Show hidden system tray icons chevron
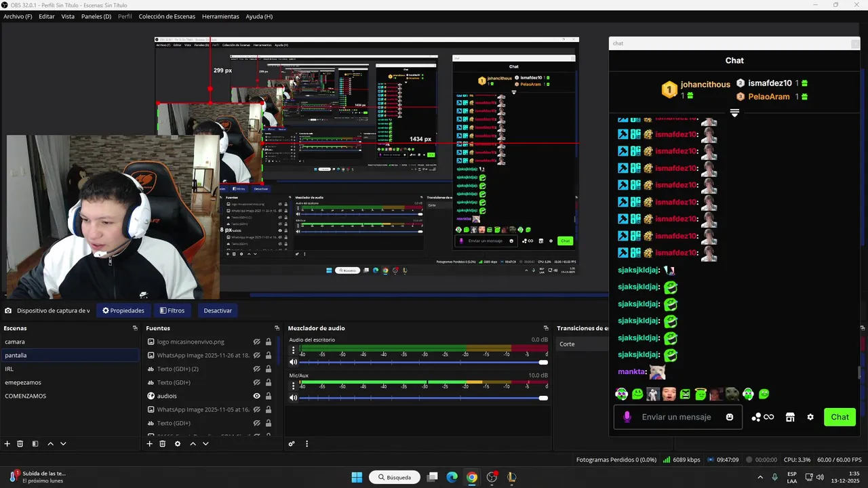868x488 pixels. click(x=759, y=477)
